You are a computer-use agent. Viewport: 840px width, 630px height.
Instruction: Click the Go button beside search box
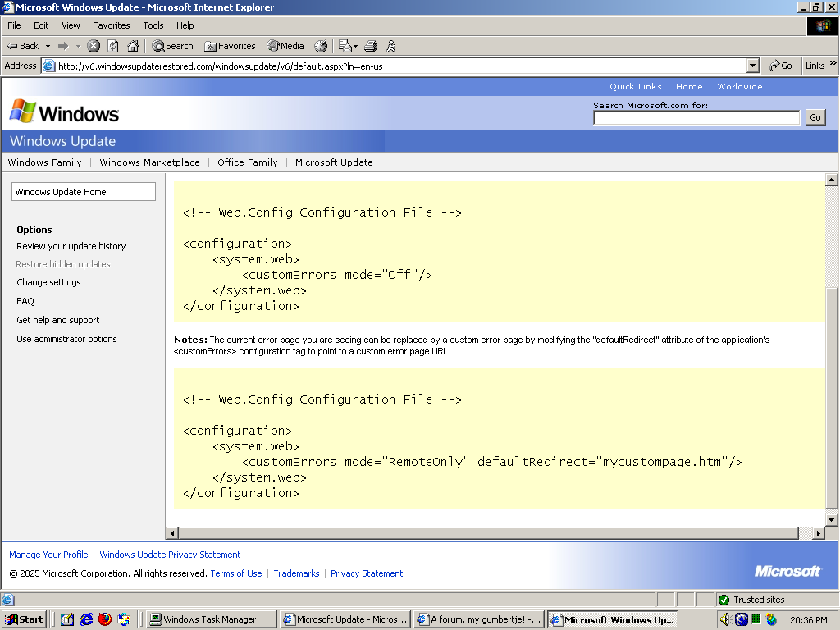click(x=815, y=117)
